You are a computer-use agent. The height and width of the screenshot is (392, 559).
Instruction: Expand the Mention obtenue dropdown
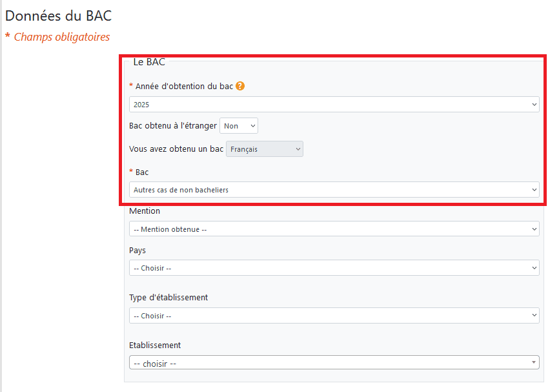click(x=334, y=229)
